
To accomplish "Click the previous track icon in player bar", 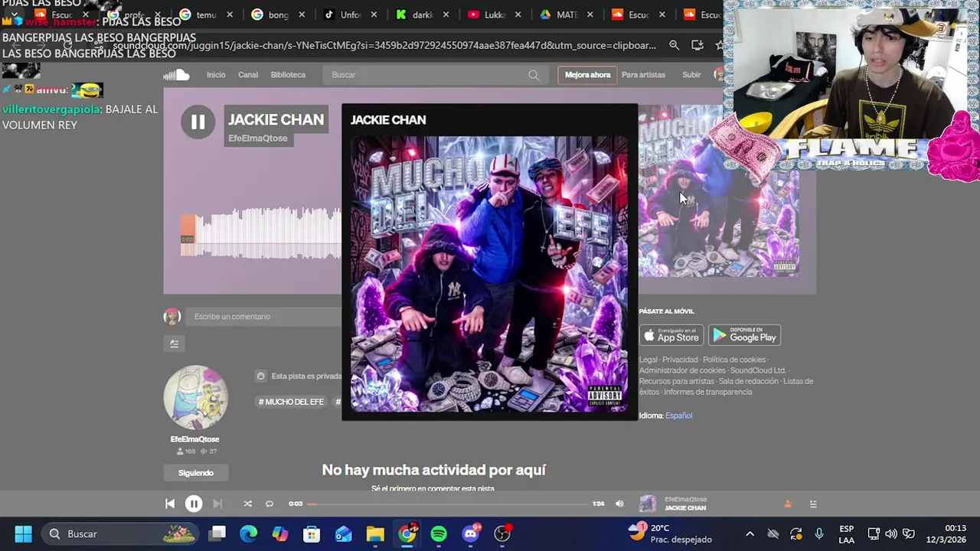I will coord(170,504).
